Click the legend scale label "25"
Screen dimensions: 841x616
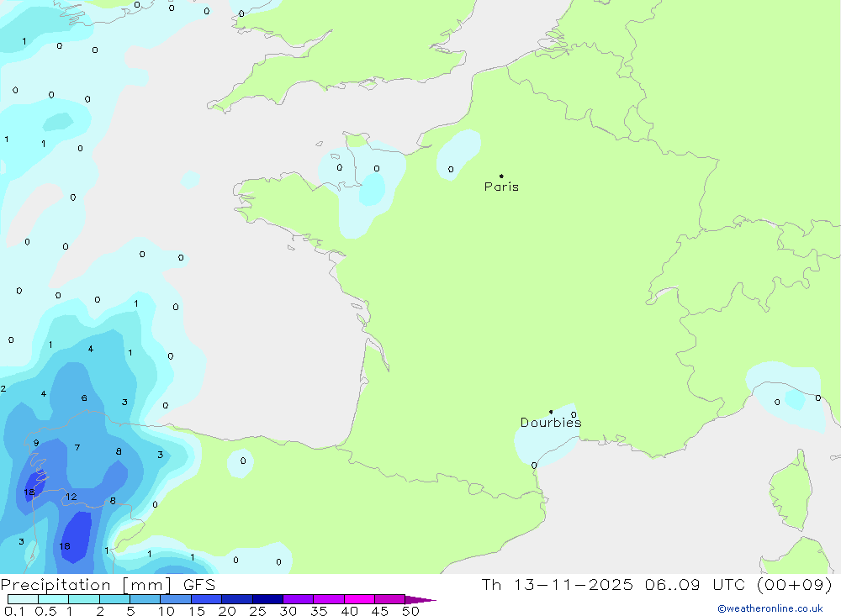(258, 611)
